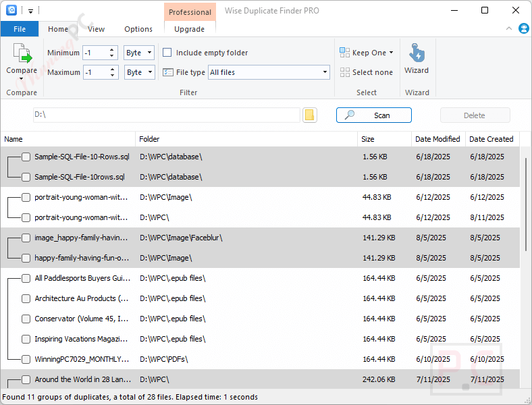The width and height of the screenshot is (532, 405).
Task: Select the 242.06 KB size cell
Action: tap(379, 379)
